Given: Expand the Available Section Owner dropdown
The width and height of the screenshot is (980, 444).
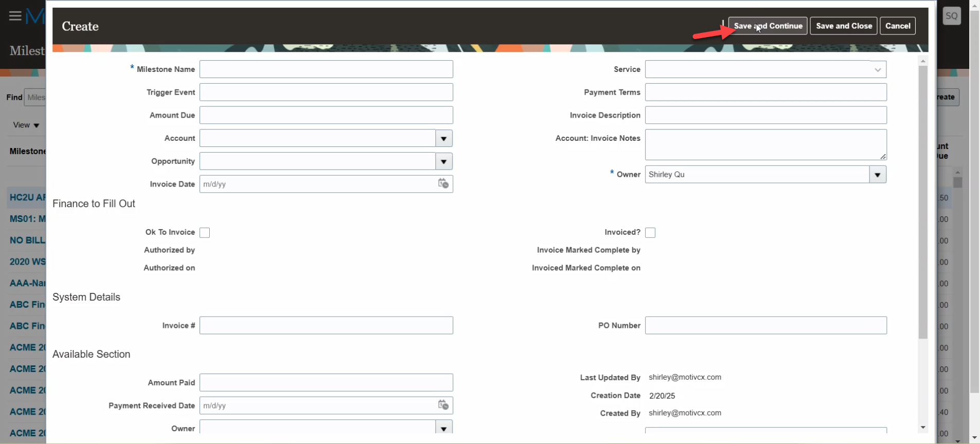Looking at the screenshot, I should pos(444,428).
